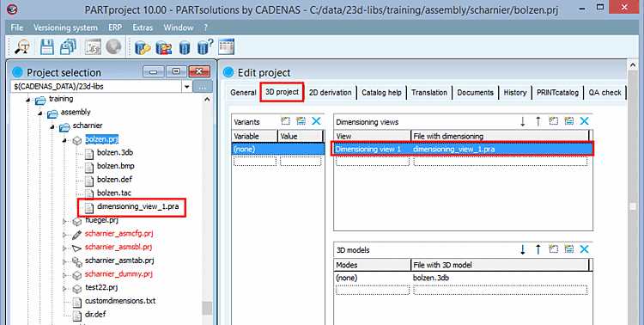644x325 pixels.
Task: Click the browse button next to path
Action: pyautogui.click(x=203, y=87)
